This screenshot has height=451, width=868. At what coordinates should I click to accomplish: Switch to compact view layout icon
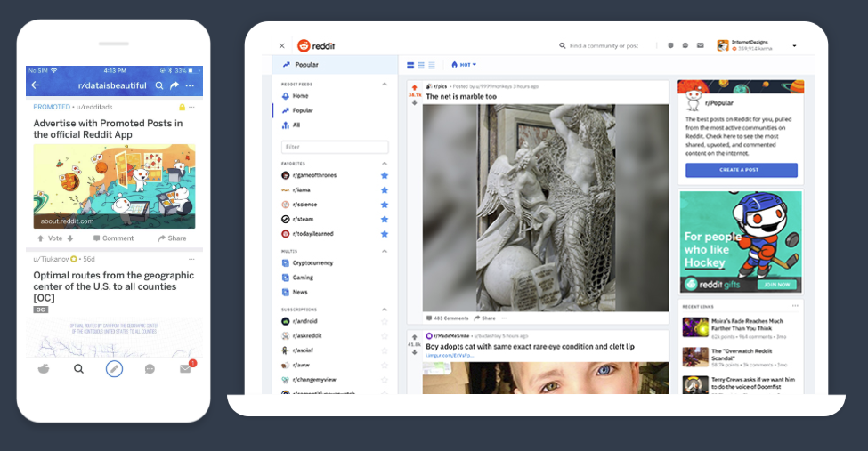click(432, 65)
